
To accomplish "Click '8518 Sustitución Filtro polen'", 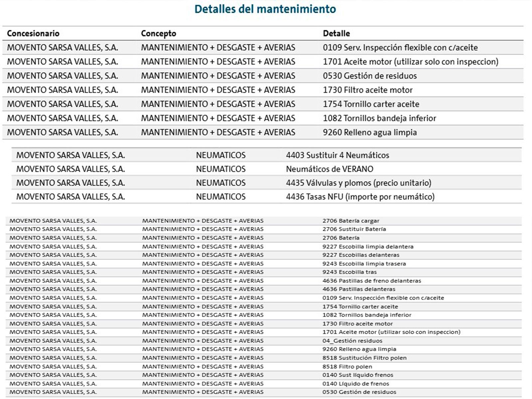I will 364,358.
